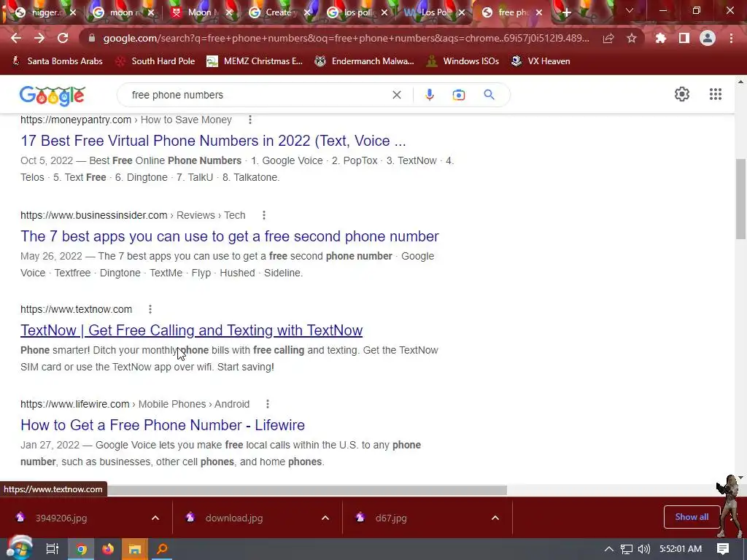The height and width of the screenshot is (560, 747).
Task: Open more options for moneypantry.com result
Action: tap(250, 120)
